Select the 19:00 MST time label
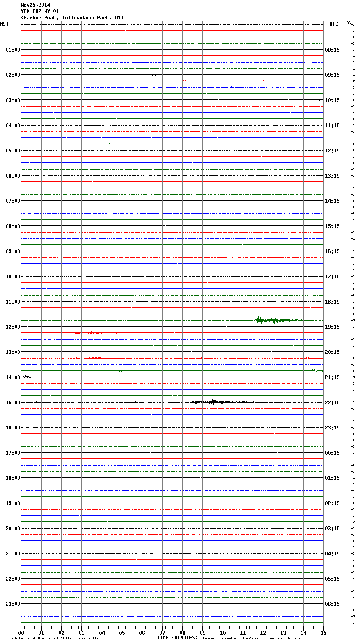 13,503
